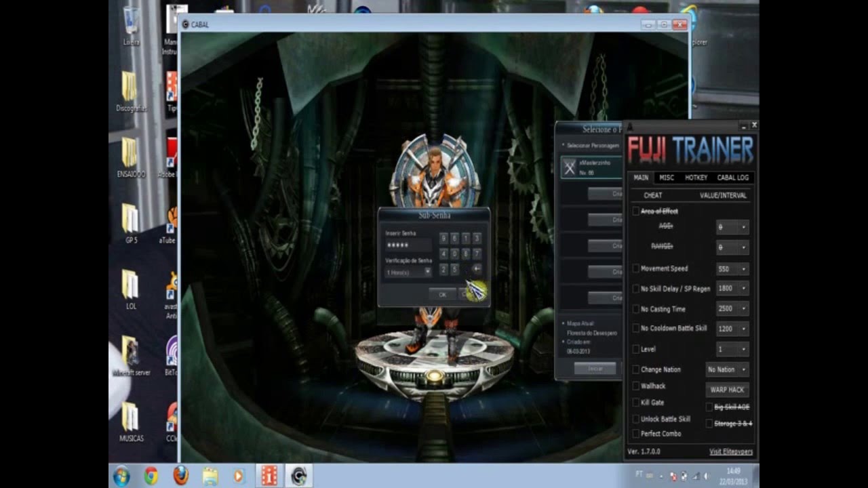The height and width of the screenshot is (488, 868).
Task: Open the GP 5 desktop folder
Action: 130,223
